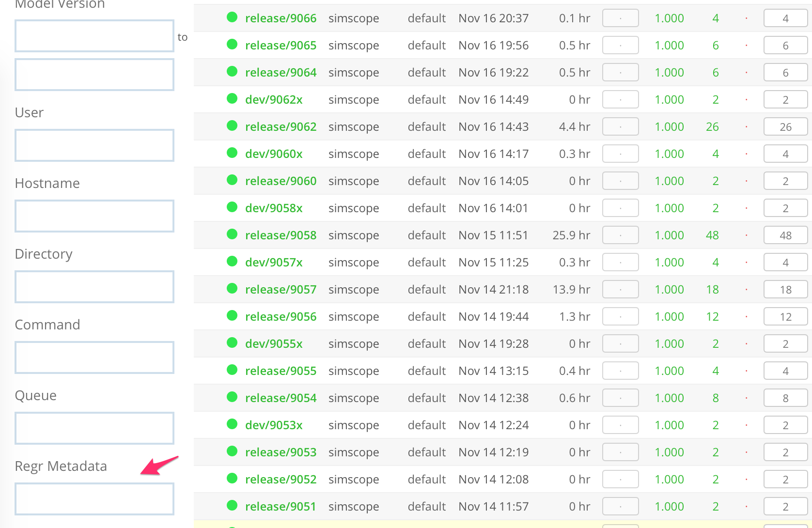Click the Nov 15 11:51 timestamp
This screenshot has width=812, height=528.
click(493, 235)
